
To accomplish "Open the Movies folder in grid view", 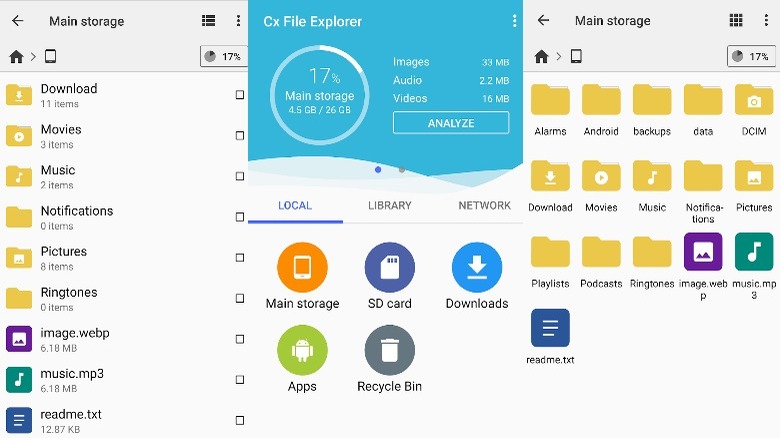I will point(601,186).
